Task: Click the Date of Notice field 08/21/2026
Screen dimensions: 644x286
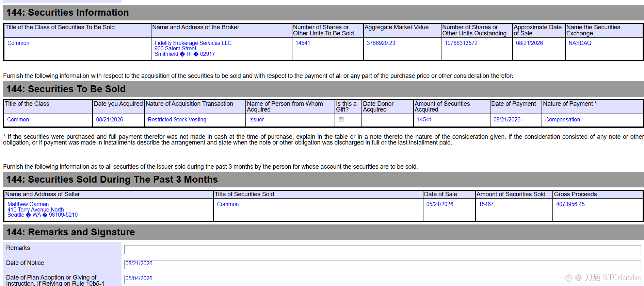Action: 382,264
